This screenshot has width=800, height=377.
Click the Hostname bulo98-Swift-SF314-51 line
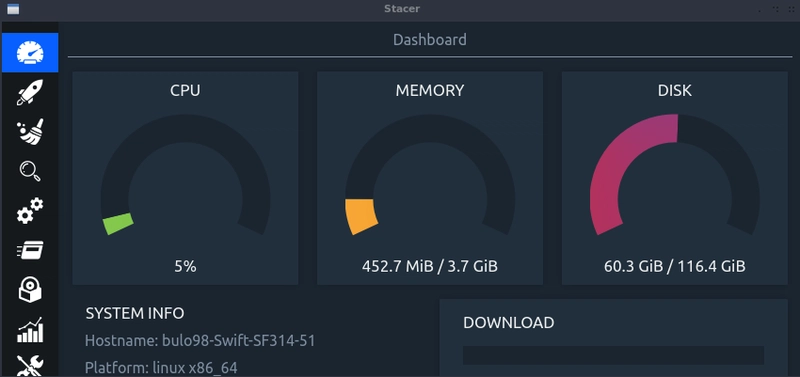pyautogui.click(x=200, y=340)
